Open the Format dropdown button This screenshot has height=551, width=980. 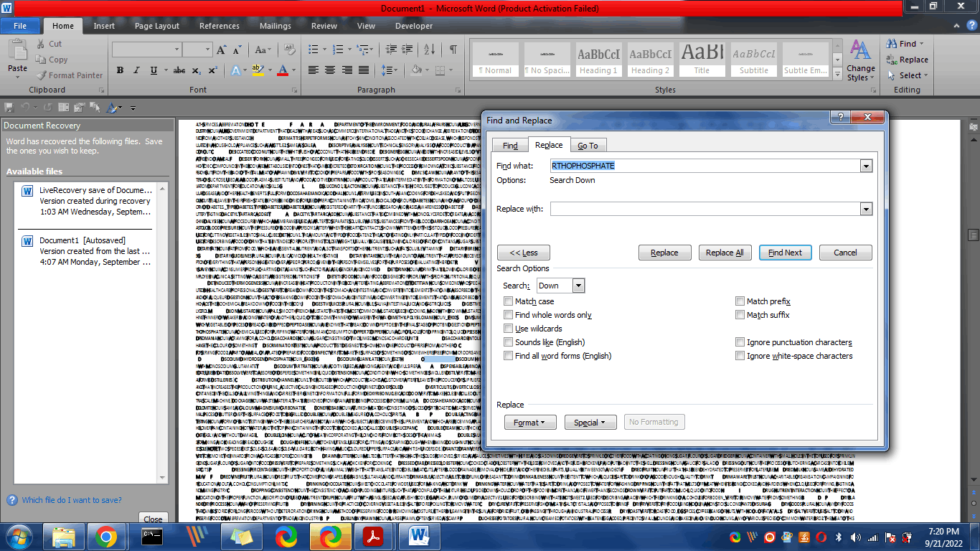click(530, 423)
